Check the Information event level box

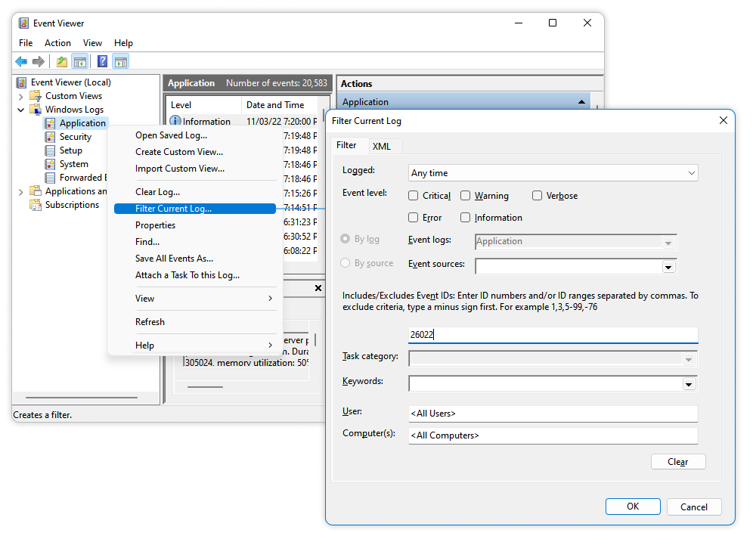465,218
